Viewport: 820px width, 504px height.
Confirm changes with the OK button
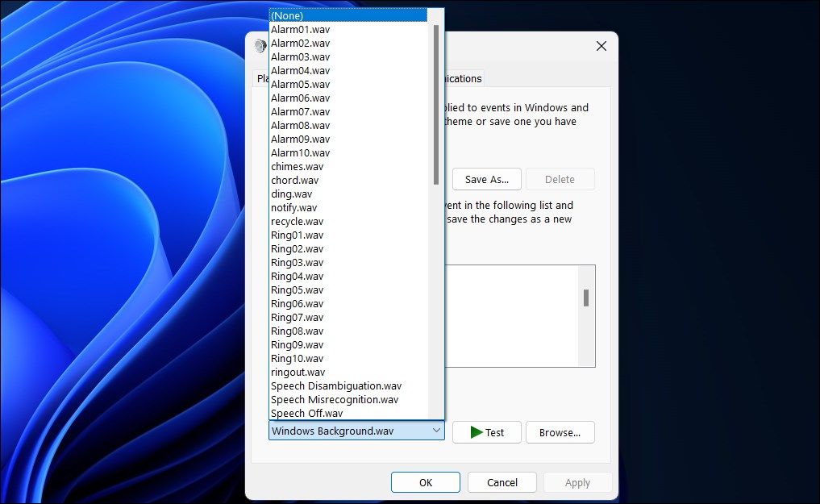[x=425, y=481]
